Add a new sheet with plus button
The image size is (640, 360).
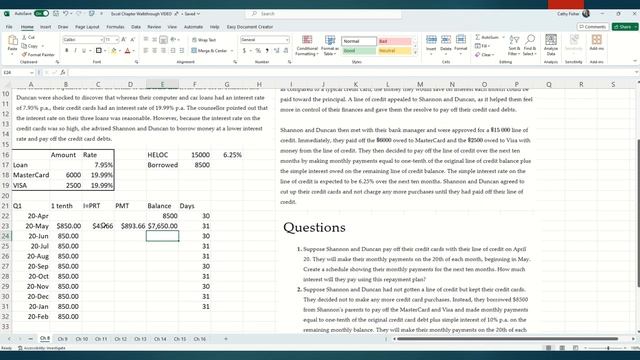[x=226, y=339]
